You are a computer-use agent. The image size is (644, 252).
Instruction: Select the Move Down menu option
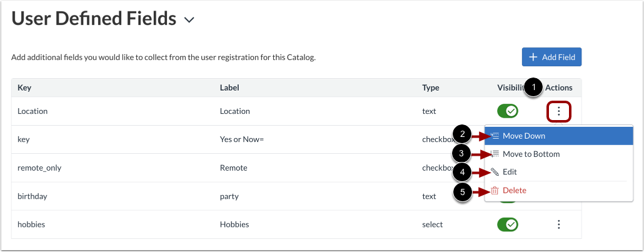[x=523, y=136]
